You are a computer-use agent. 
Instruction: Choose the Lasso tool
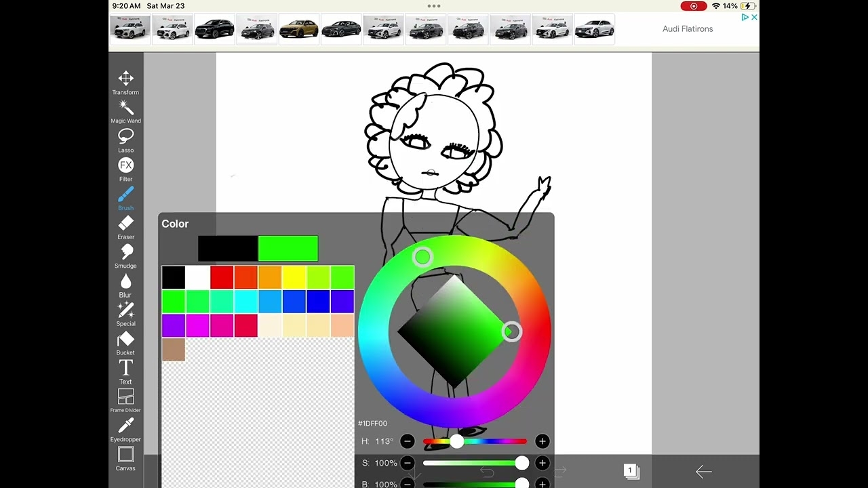click(x=125, y=140)
